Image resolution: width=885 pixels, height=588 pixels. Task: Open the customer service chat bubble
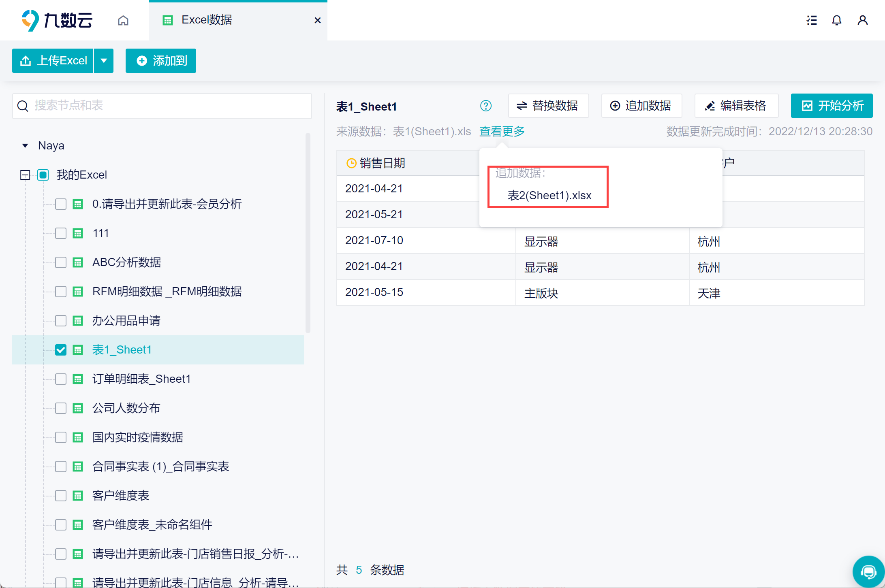pyautogui.click(x=868, y=572)
